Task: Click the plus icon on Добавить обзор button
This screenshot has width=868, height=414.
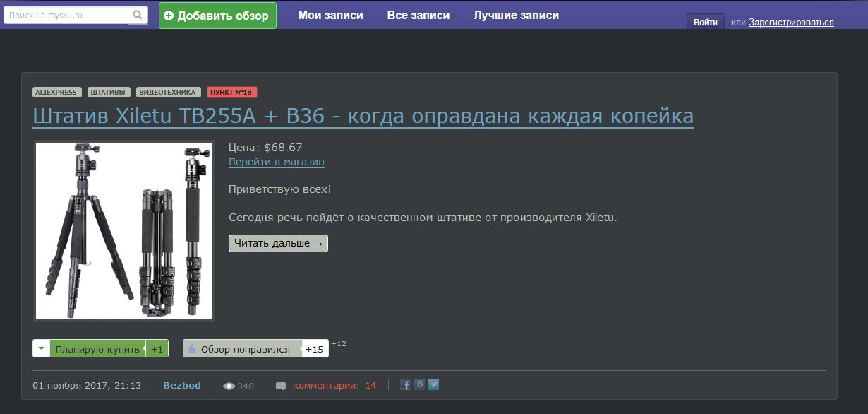Action: pyautogui.click(x=168, y=15)
